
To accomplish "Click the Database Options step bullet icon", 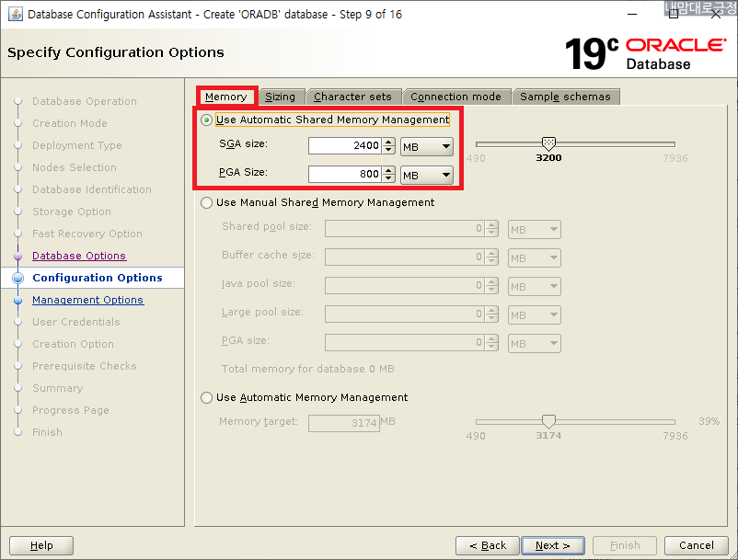I will (17, 256).
